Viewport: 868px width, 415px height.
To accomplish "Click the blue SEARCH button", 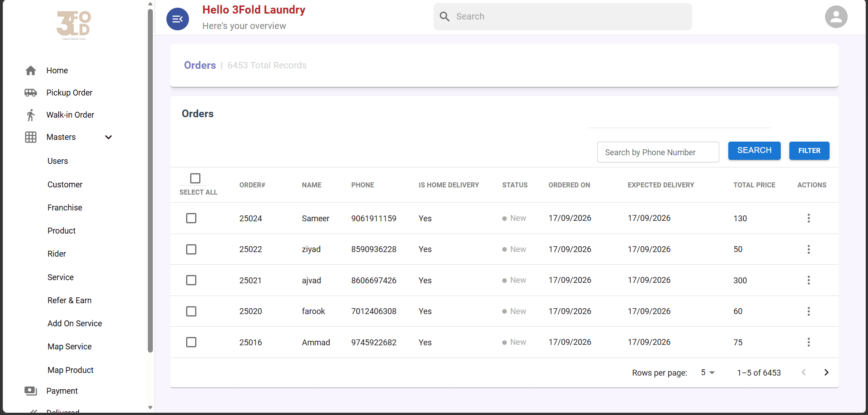I will (x=754, y=151).
